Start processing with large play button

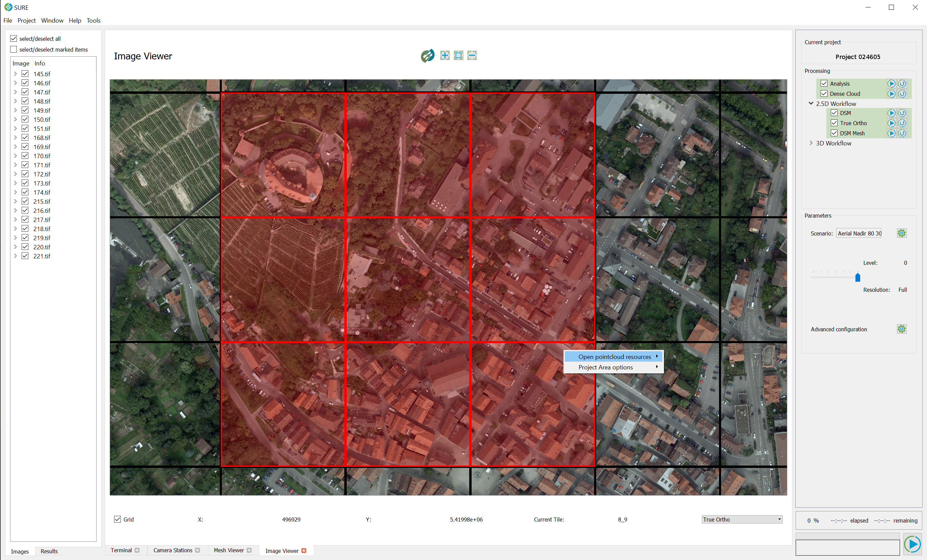[912, 544]
